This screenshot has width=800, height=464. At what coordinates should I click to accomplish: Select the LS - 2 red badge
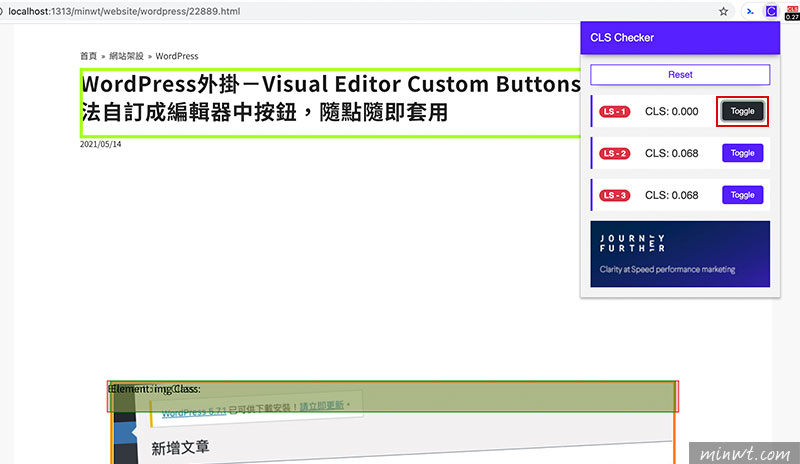[615, 153]
